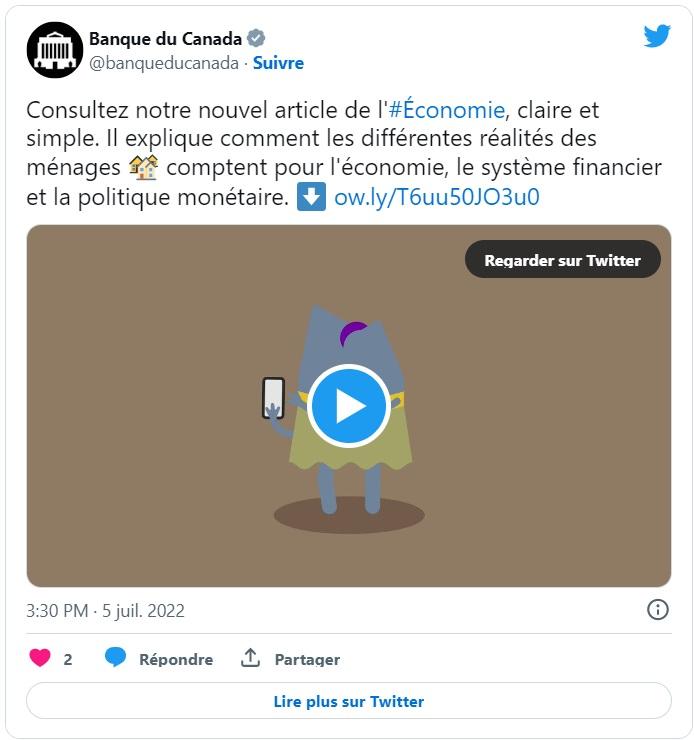The image size is (694, 740).
Task: Open the Banque du Canada profile avatar
Action: pos(55,50)
